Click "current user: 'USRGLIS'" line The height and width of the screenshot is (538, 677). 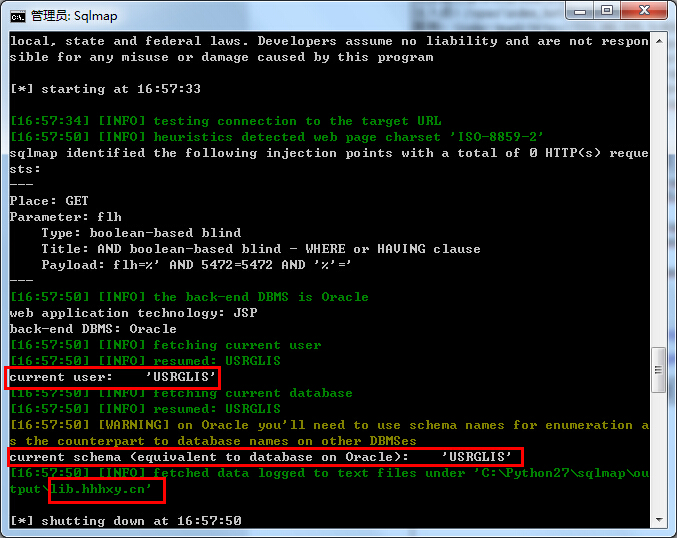[x=112, y=377]
